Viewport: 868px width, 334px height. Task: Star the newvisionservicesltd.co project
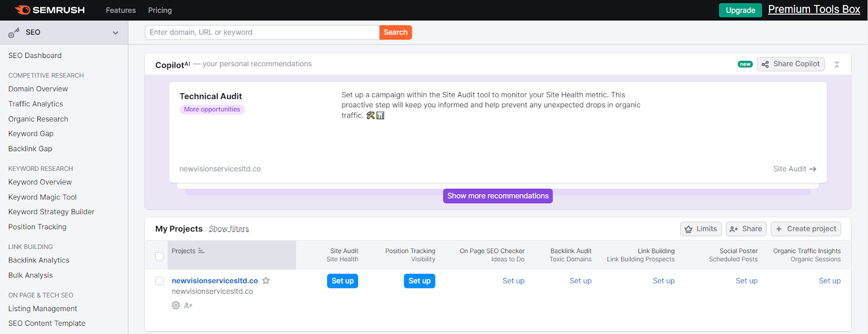pos(266,280)
